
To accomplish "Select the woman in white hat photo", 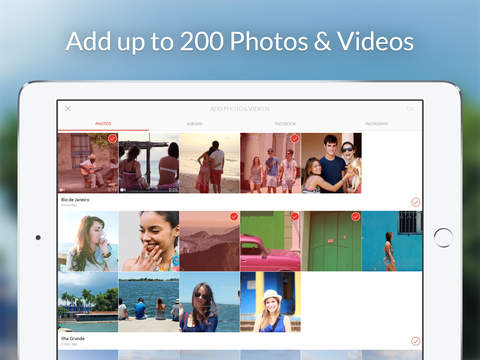I will (x=270, y=302).
